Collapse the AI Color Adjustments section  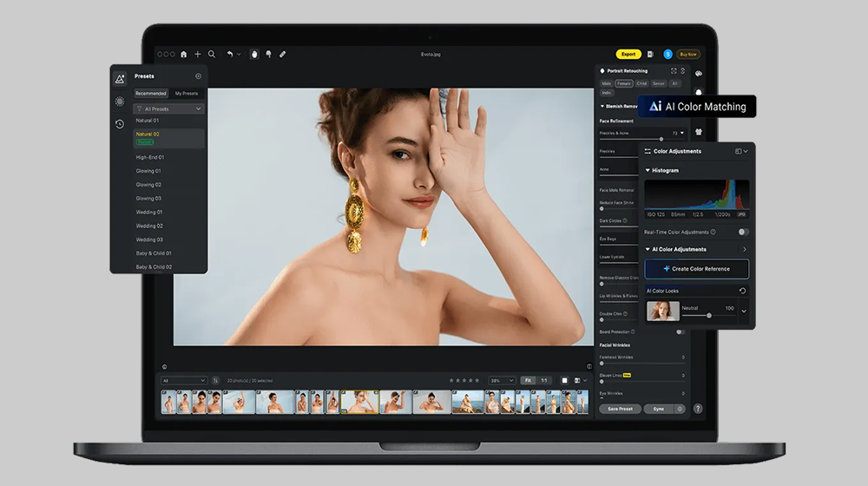coord(648,249)
